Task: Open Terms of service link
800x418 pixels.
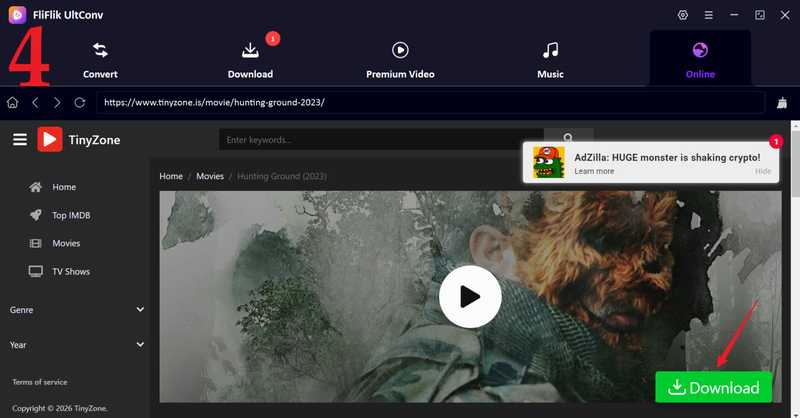Action: pos(40,382)
